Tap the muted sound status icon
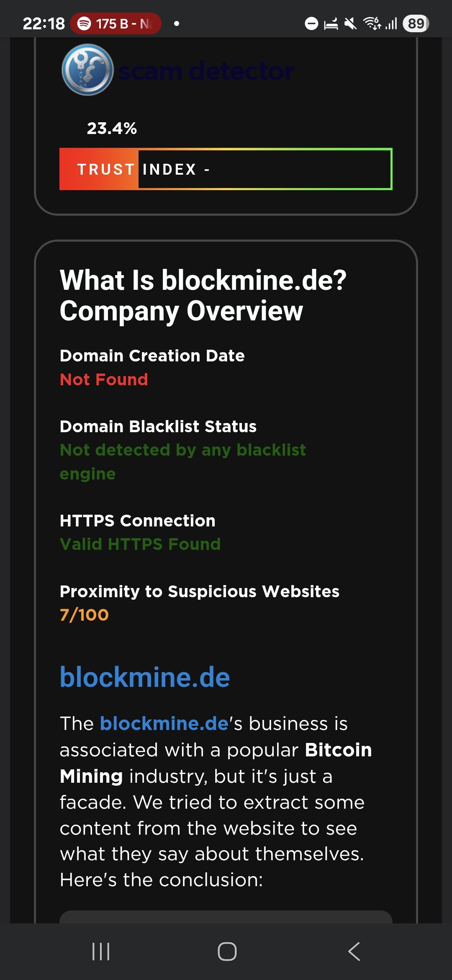 [x=350, y=23]
